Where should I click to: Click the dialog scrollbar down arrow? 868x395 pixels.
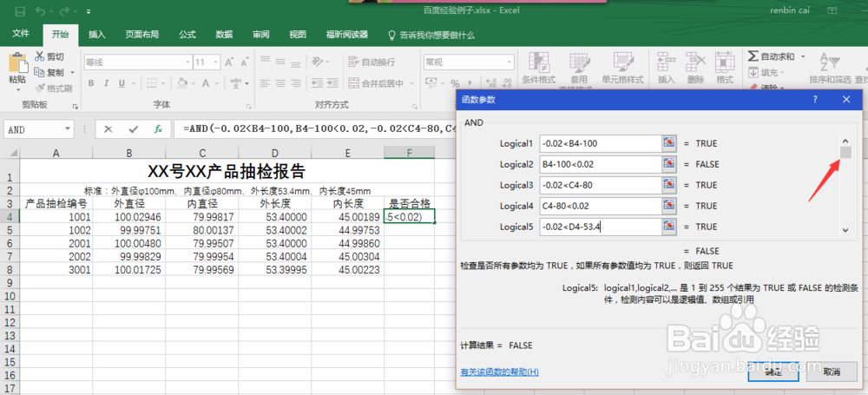point(845,229)
